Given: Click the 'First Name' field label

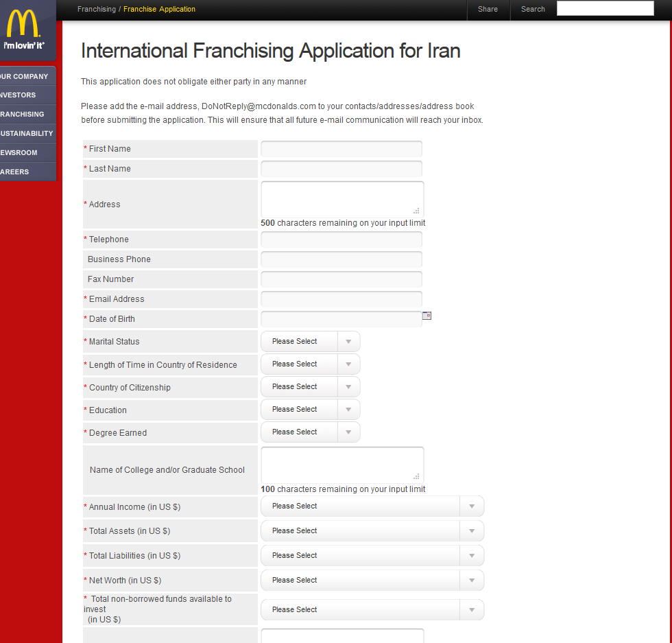Looking at the screenshot, I should coord(110,149).
